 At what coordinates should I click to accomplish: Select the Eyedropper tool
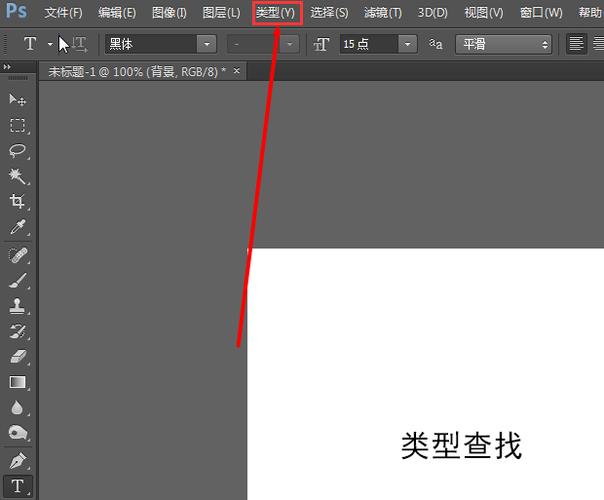point(17,227)
